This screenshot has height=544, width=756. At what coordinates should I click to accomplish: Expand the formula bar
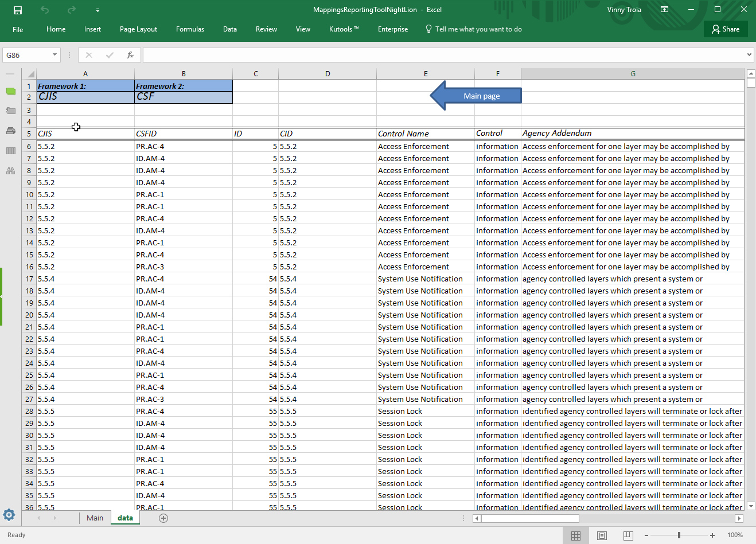[749, 55]
